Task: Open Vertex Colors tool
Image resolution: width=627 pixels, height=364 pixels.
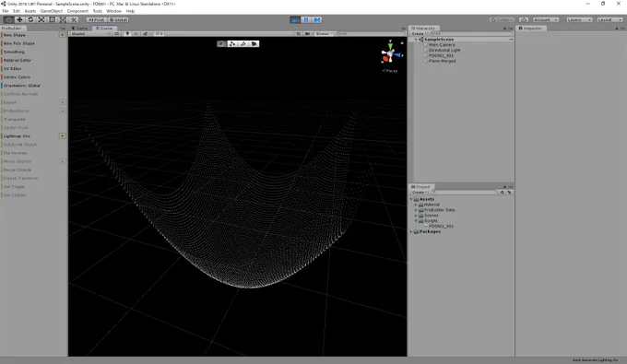Action: (17, 77)
